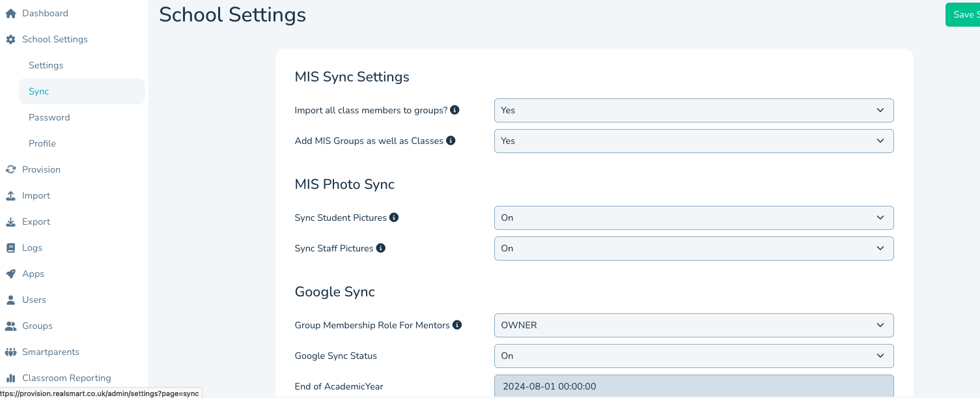The image size is (980, 398).
Task: Click the School Settings gear icon
Action: [10, 39]
